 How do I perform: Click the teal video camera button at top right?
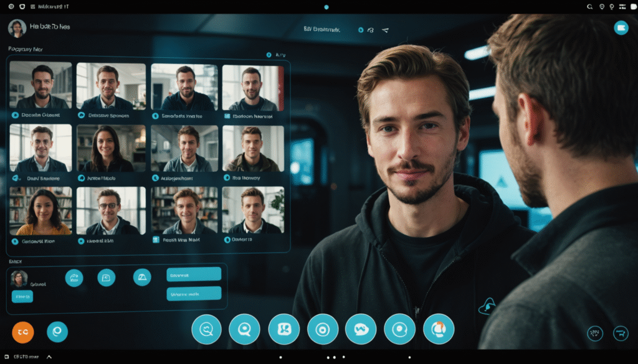[621, 27]
